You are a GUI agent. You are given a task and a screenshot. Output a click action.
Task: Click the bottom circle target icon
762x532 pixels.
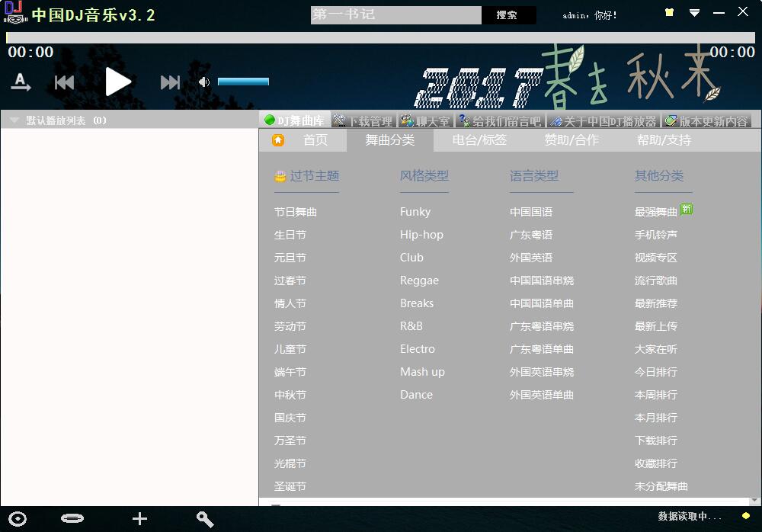coord(18,519)
